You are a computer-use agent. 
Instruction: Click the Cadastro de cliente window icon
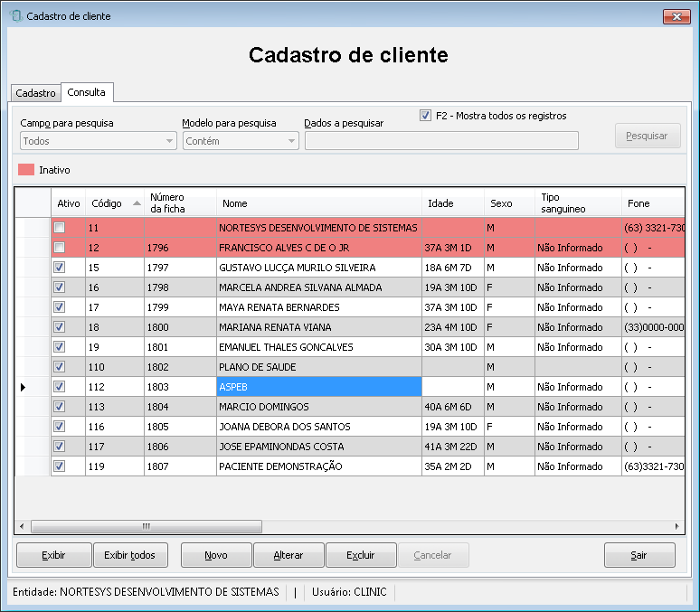[x=16, y=16]
